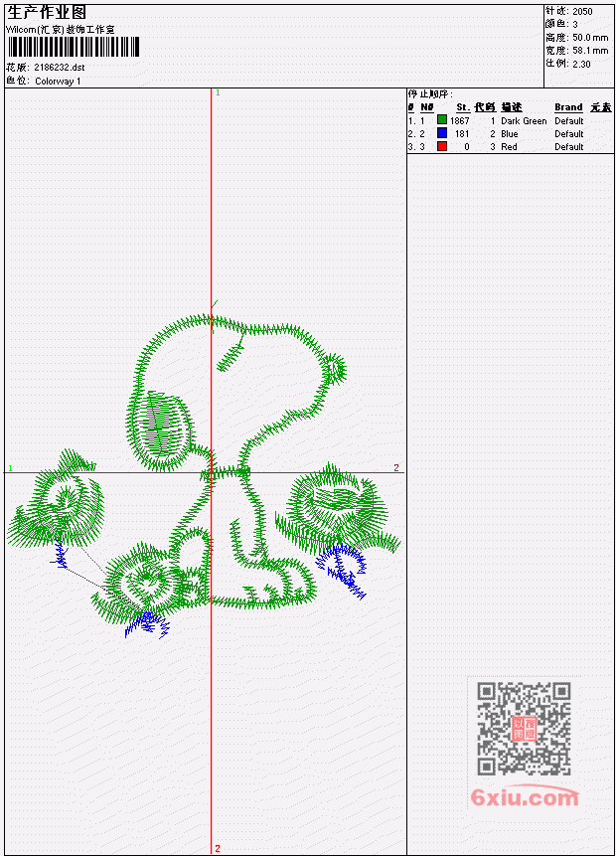The image size is (616, 856).
Task: Click stitch count "1867" in row 1
Action: (459, 121)
